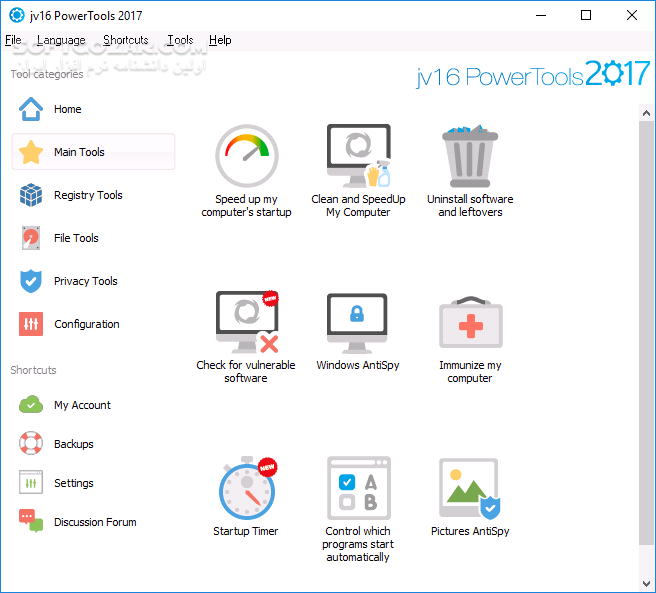
Task: Click 'Startup Timer' caption text
Action: point(246,531)
